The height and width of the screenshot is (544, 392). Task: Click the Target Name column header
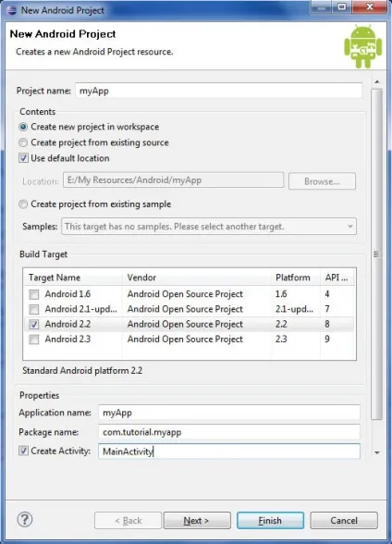[73, 278]
